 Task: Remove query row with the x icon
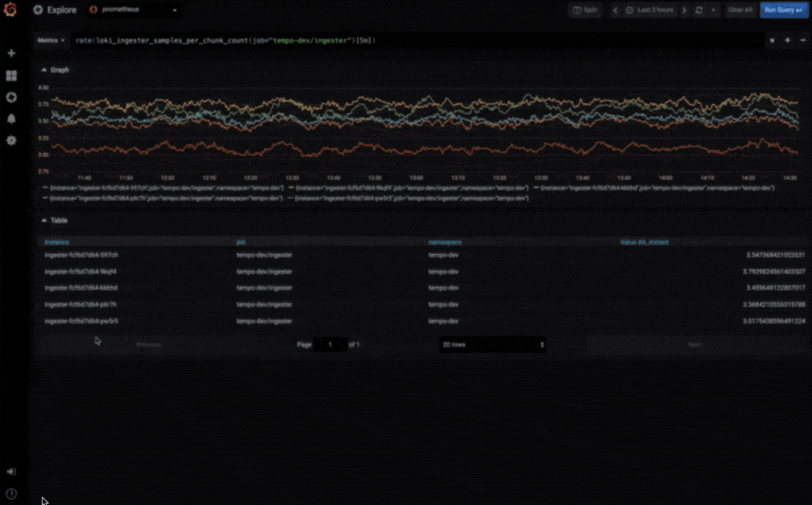pos(772,41)
